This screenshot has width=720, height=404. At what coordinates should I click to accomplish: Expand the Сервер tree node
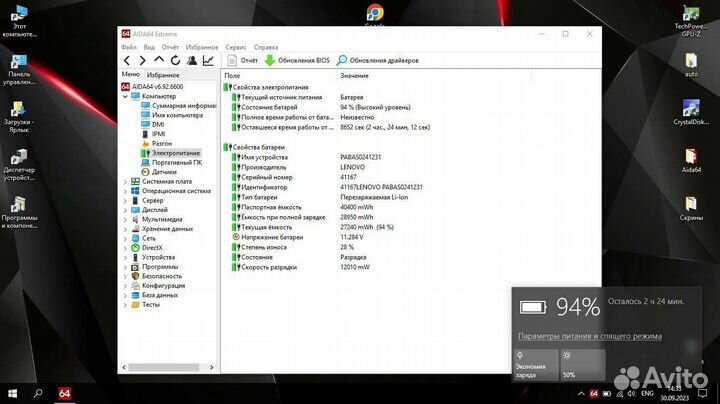[125, 201]
